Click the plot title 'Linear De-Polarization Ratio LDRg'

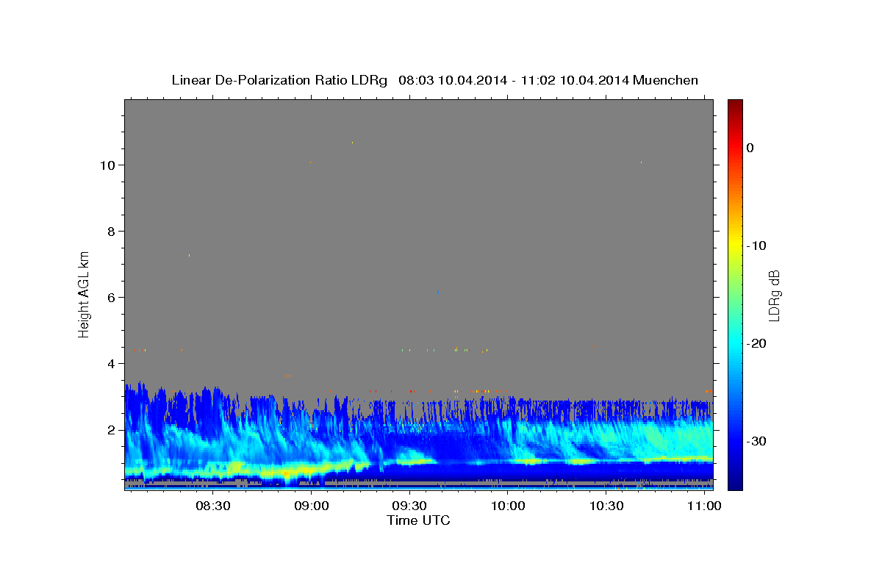click(x=279, y=80)
